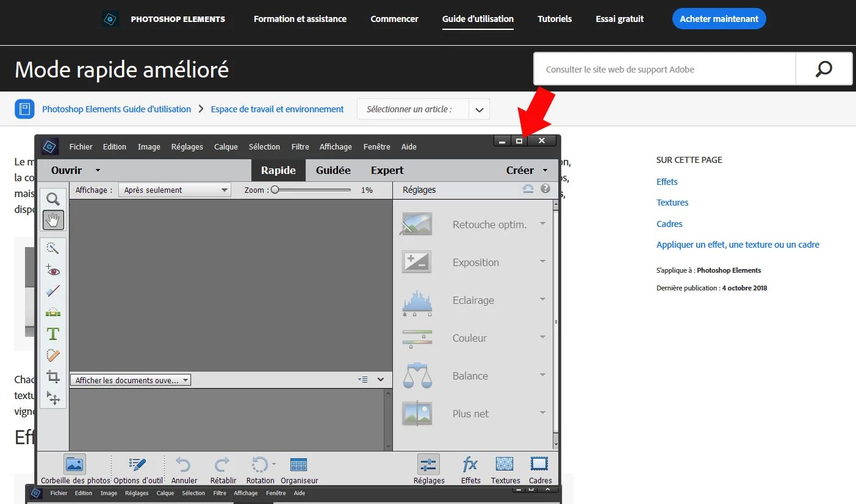Viewport: 856px width, 504px height.
Task: Select the Quick Selection tool
Action: pyautogui.click(x=53, y=248)
